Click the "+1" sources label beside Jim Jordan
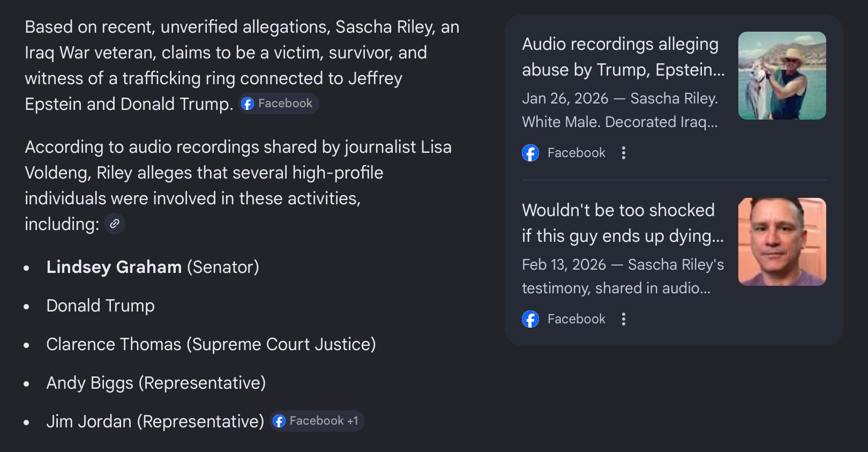This screenshot has width=868, height=452. pos(353,421)
